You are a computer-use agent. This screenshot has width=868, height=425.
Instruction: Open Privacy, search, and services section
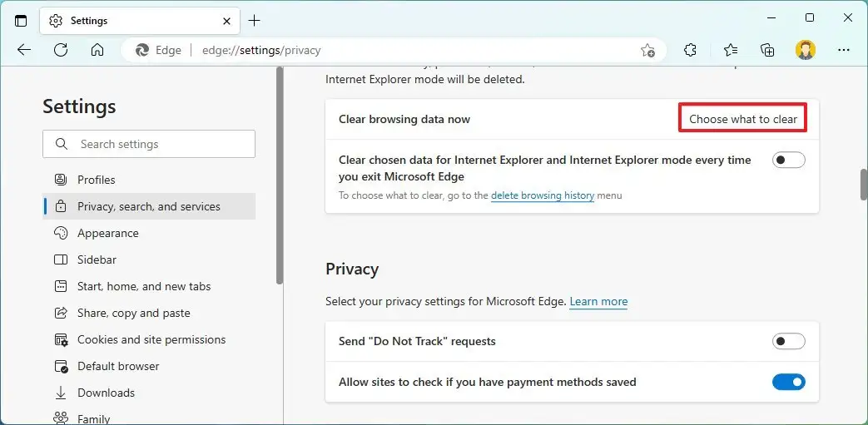click(x=149, y=206)
